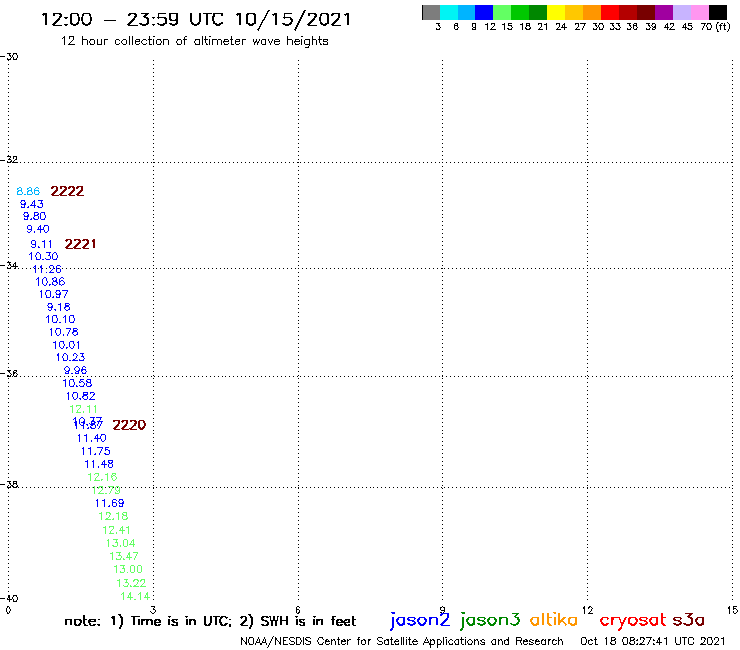Select the bright red legend swatch
740x650 pixels.
(610, 12)
